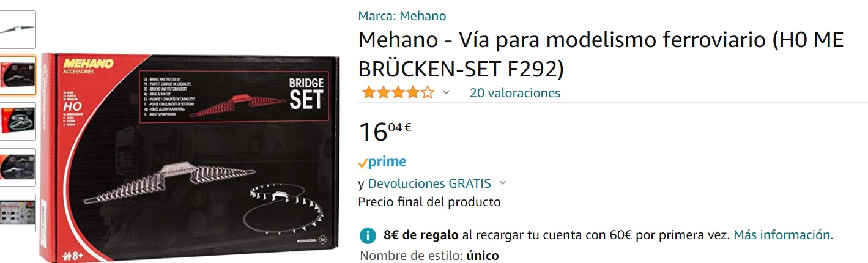Select the first bridge-only thumbnail image
This screenshot has width=868, height=263.
(18, 29)
